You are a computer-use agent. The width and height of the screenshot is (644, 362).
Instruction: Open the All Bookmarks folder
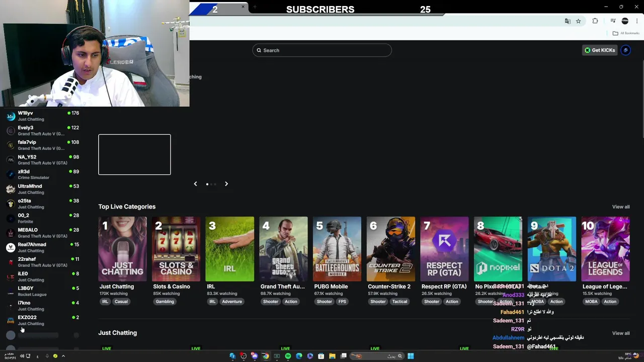(626, 33)
